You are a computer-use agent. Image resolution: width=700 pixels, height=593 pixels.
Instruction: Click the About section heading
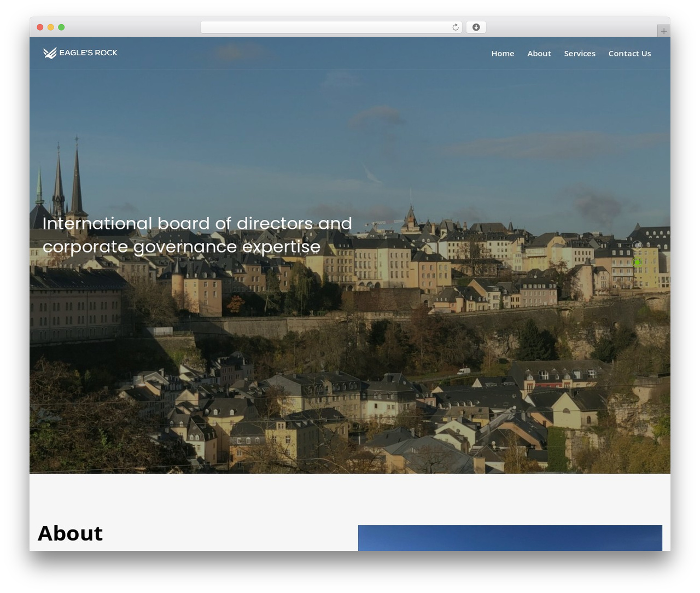[x=70, y=533]
